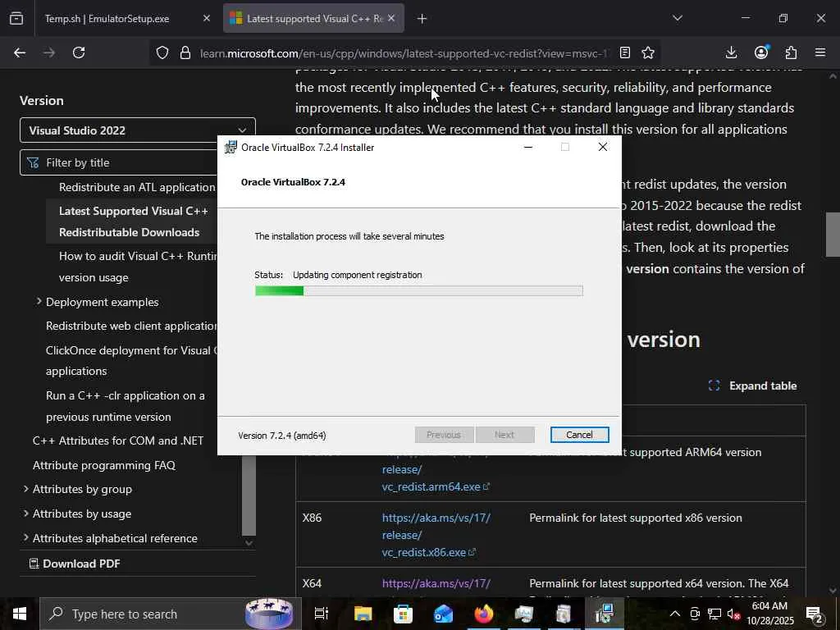This screenshot has width=840, height=630.
Task: Open the network tray icon
Action: [714, 614]
